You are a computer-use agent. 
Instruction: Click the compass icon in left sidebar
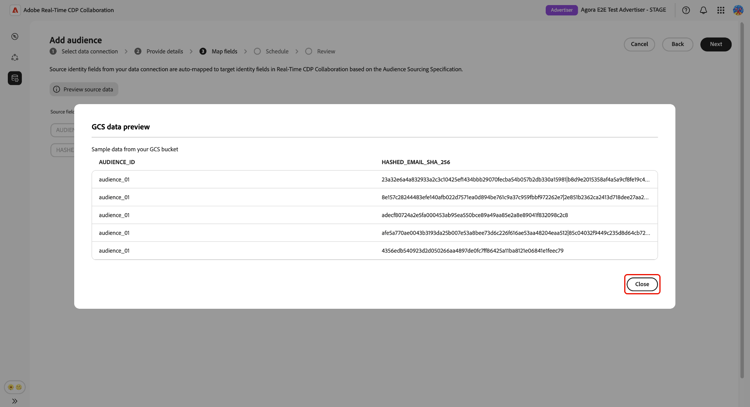pyautogui.click(x=15, y=37)
